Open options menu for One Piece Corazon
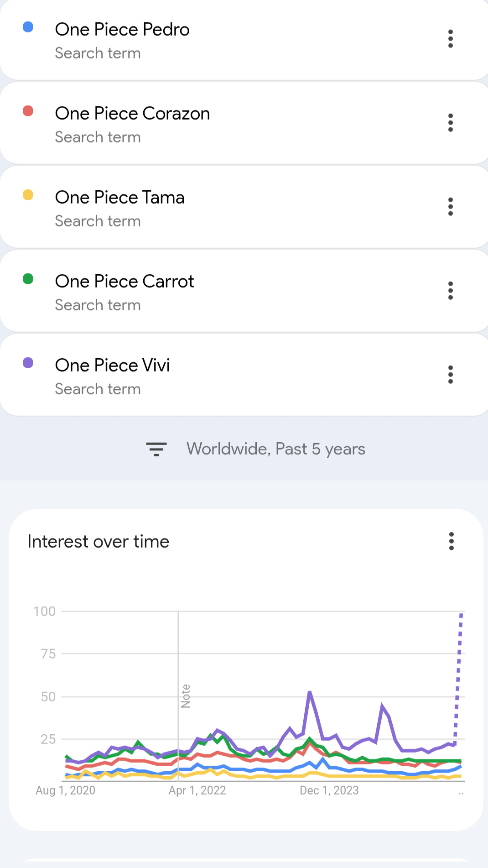 [450, 123]
